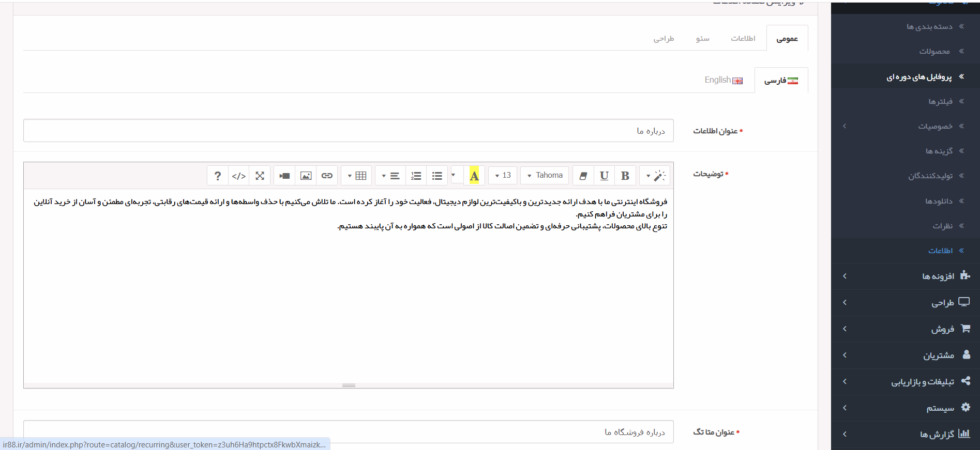Open نظرات in sidebar

[906, 226]
